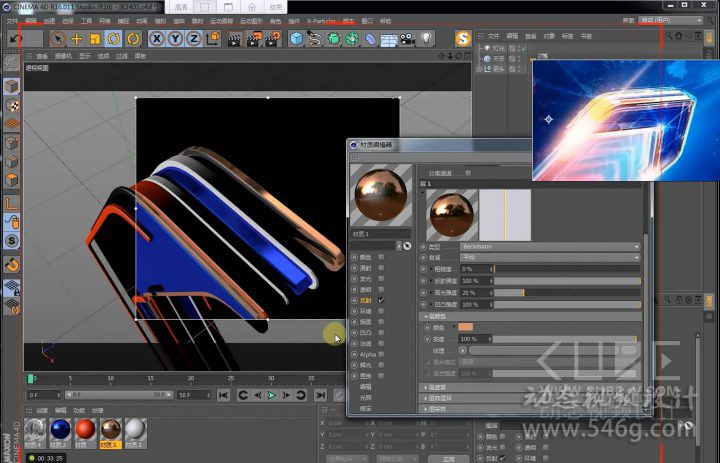The image size is (720, 463).
Task: Click the orange layer color swatch
Action: coord(466,327)
